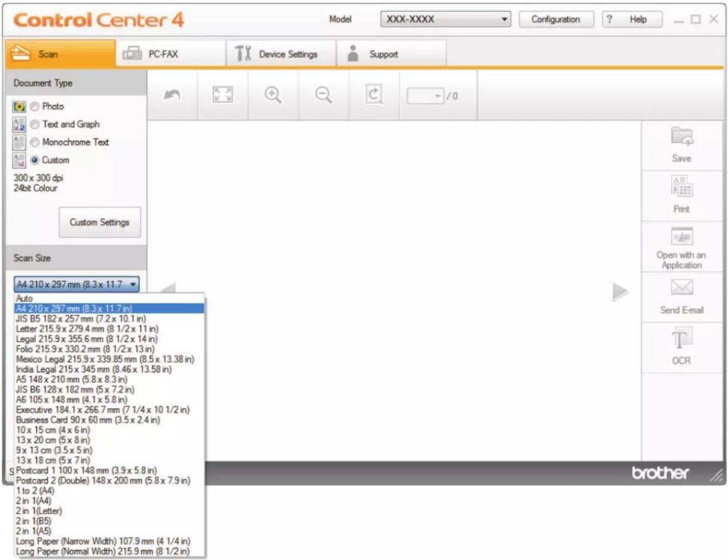Choose 10 x 15 cm scan size

coord(109,429)
